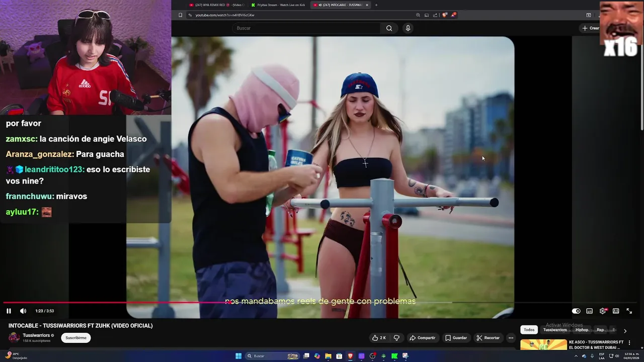This screenshot has height=362, width=644.
Task: Click the system tray volume icon
Action: [x=617, y=356]
